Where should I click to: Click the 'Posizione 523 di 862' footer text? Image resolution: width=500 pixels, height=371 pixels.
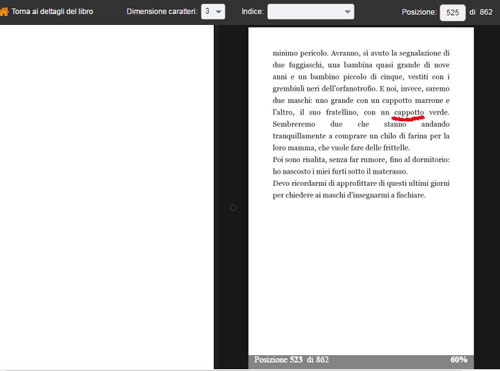[291, 360]
